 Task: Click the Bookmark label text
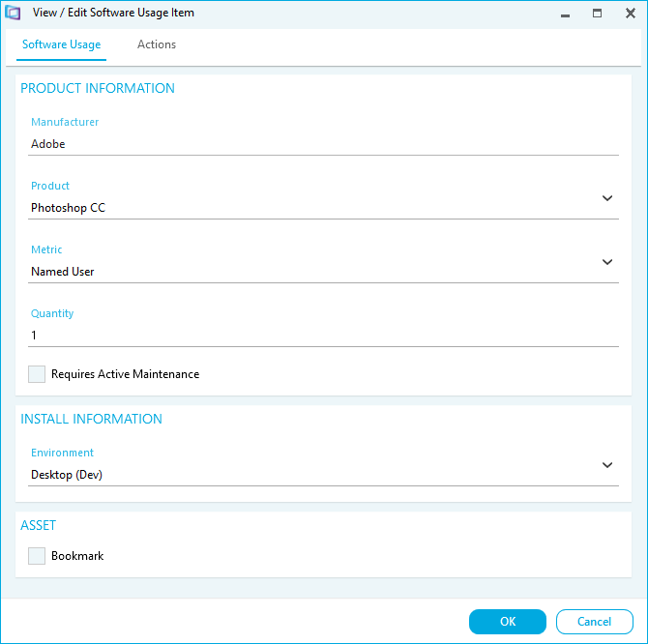click(77, 556)
